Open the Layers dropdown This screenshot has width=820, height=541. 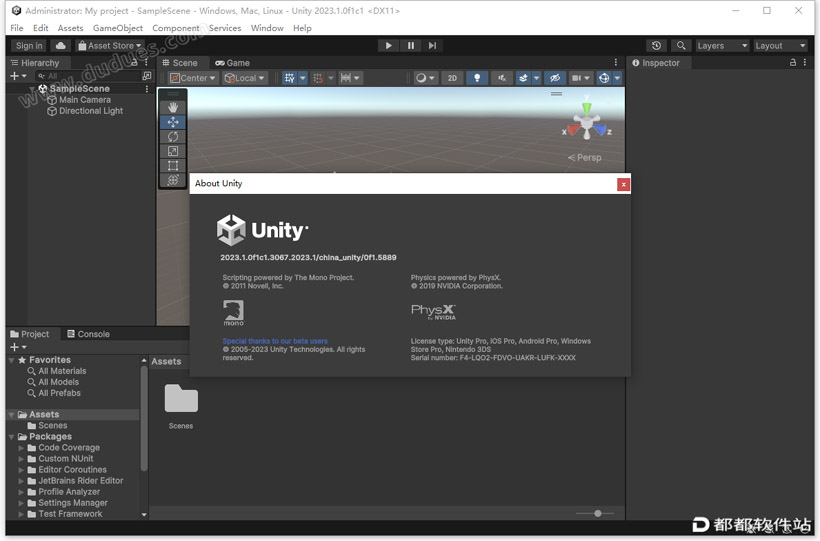(x=721, y=46)
